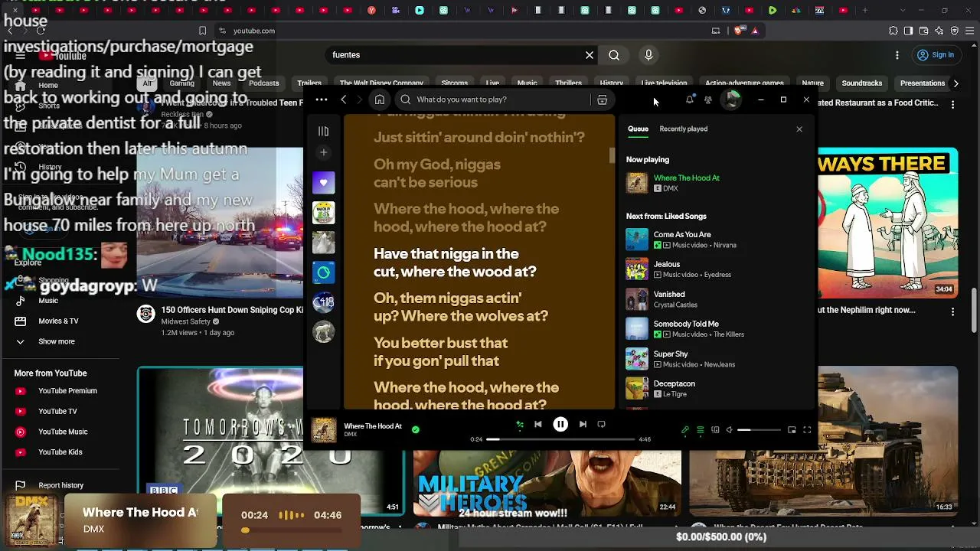This screenshot has width=980, height=551.
Task: Mute Spotify volume speaker icon
Action: click(x=729, y=430)
